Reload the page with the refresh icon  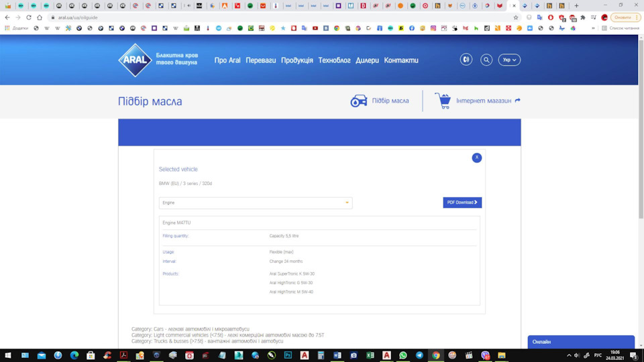(28, 17)
